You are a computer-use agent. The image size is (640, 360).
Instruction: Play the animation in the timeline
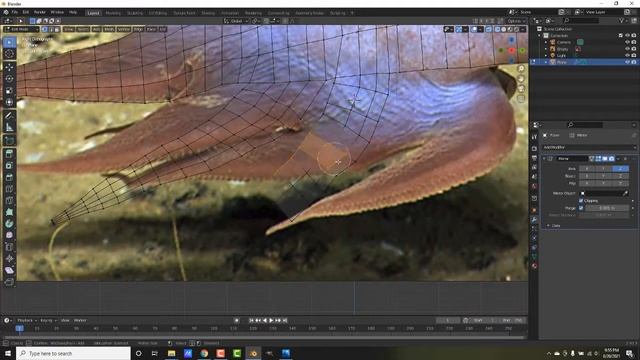tap(271, 320)
